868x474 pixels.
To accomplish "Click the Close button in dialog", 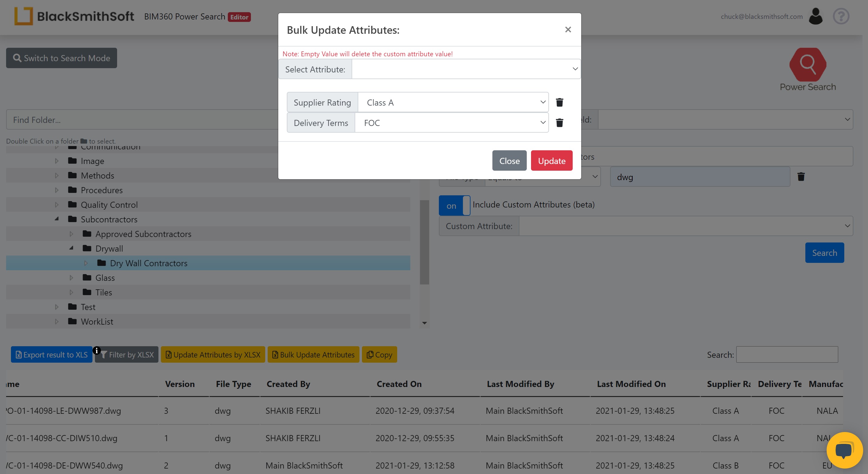I will click(509, 161).
